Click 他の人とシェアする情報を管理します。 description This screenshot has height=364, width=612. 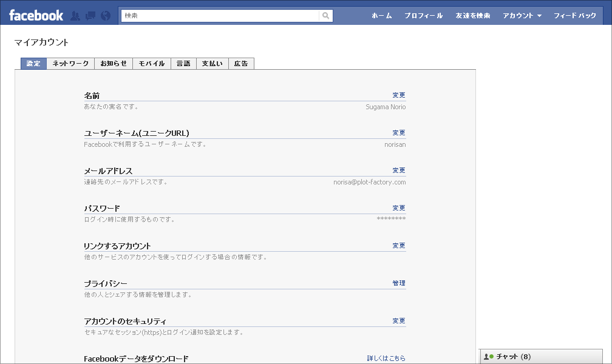(138, 295)
